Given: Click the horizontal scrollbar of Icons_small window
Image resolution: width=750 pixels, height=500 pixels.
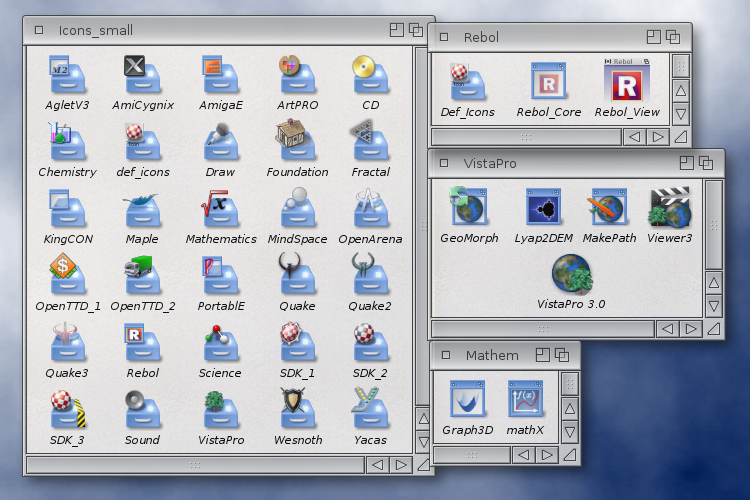Looking at the screenshot, I should 195,465.
